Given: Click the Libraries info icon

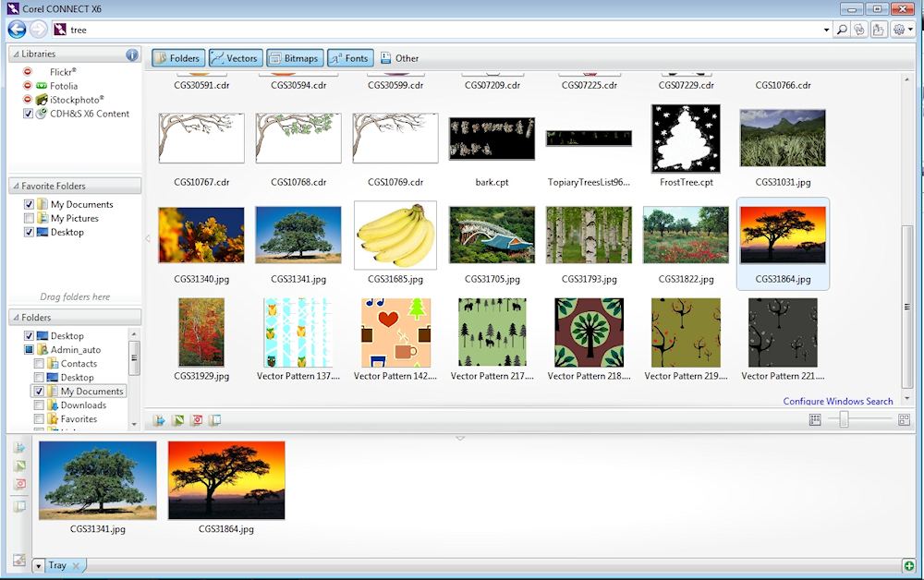Looking at the screenshot, I should (132, 54).
